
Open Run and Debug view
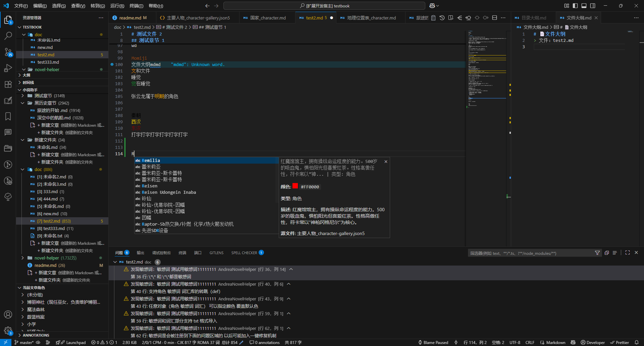coord(8,68)
